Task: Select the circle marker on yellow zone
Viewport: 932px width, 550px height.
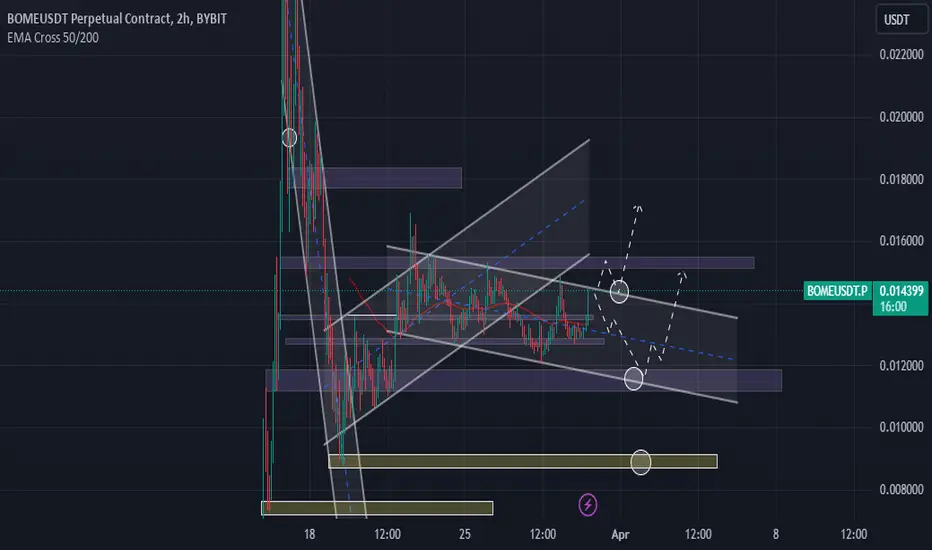Action: pos(641,462)
